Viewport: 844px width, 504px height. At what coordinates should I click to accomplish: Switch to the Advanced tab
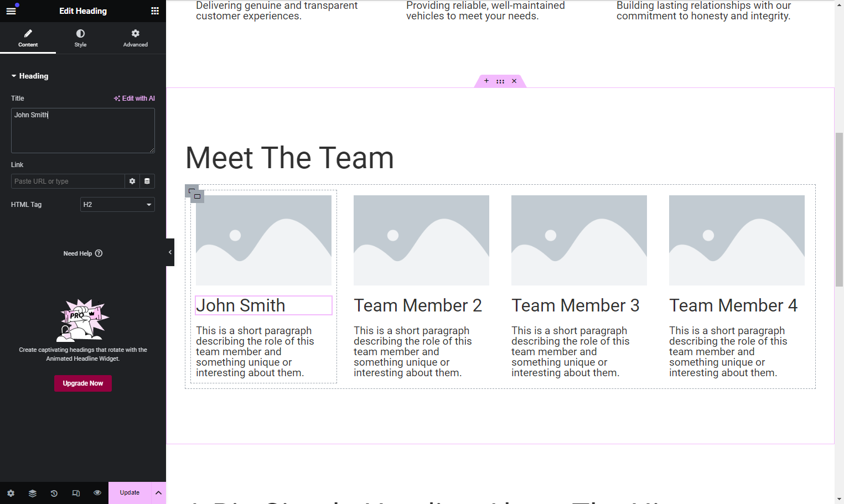tap(136, 38)
